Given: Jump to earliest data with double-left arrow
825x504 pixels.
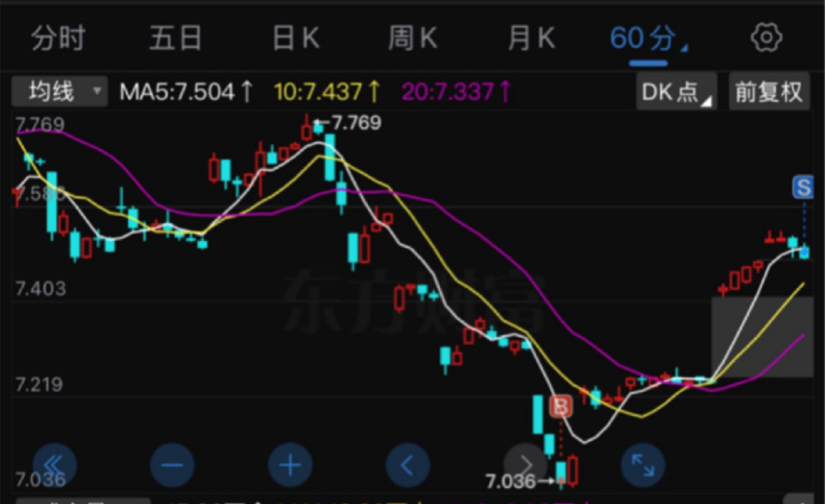Looking at the screenshot, I should point(54,465).
